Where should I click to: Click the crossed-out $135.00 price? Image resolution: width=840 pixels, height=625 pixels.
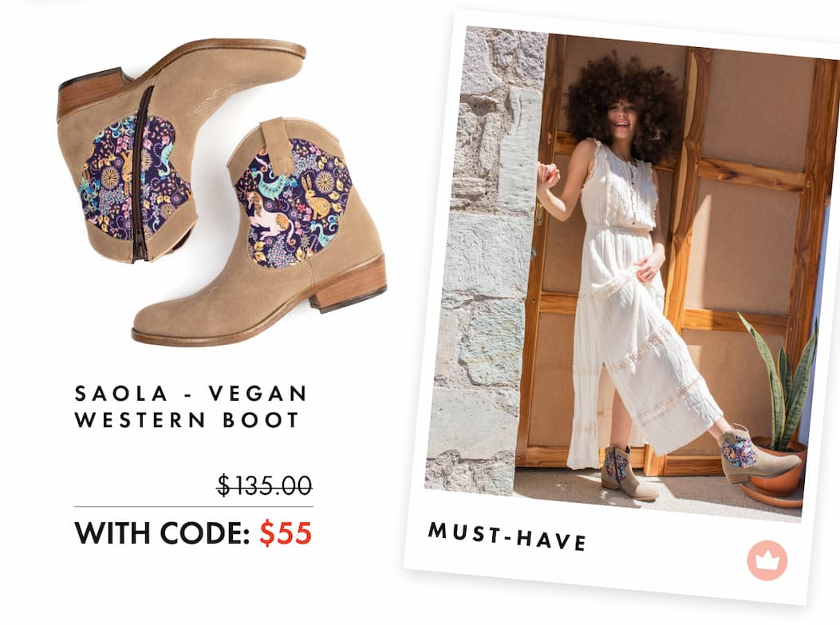(264, 485)
